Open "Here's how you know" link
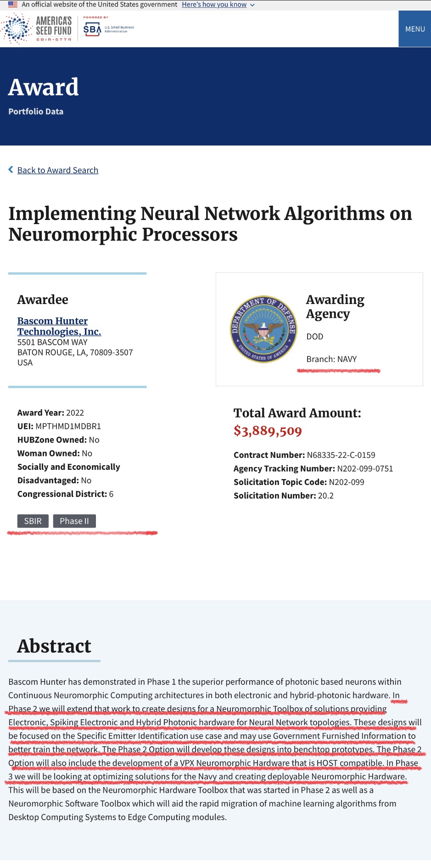This screenshot has height=868, width=431. coord(214,5)
